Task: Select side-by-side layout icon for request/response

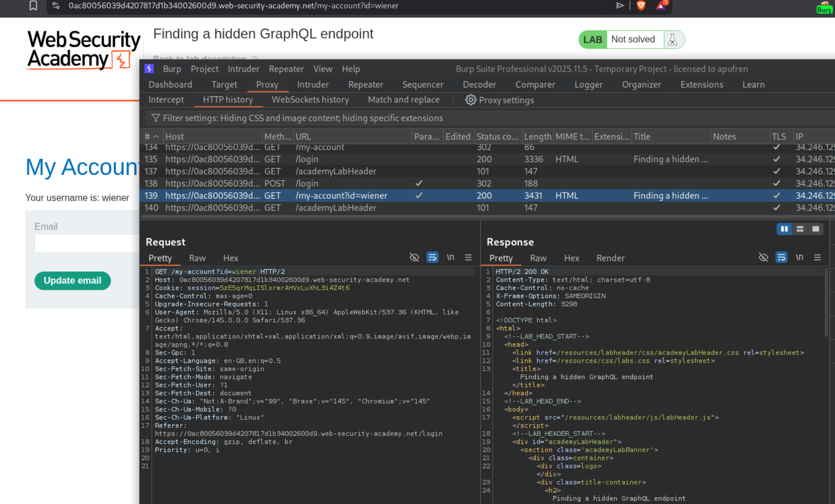Action: (x=784, y=229)
